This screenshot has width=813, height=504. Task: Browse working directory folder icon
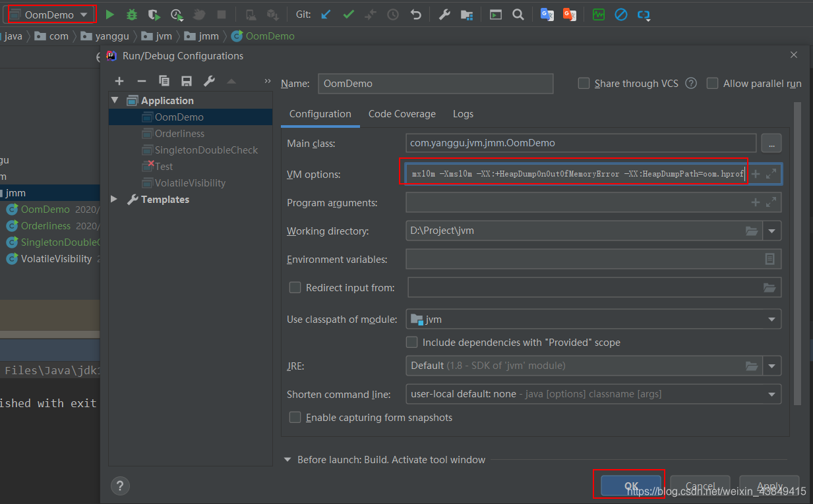[x=752, y=231]
